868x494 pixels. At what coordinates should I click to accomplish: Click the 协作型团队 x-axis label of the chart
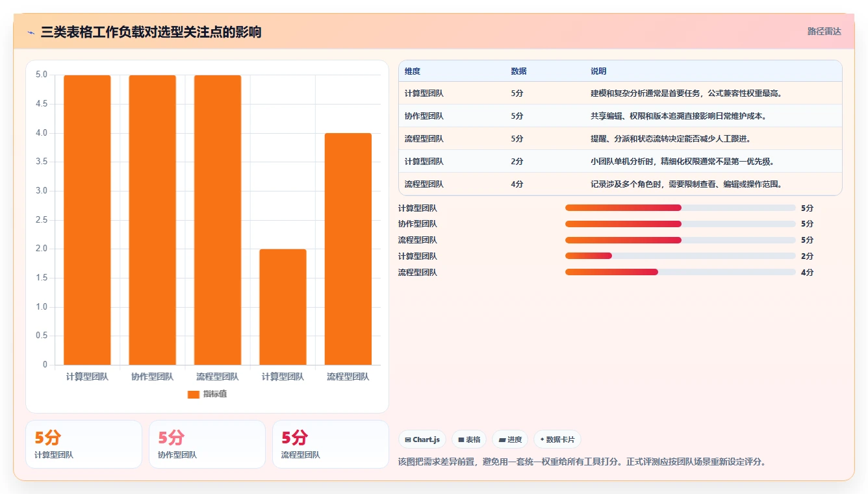coord(152,377)
